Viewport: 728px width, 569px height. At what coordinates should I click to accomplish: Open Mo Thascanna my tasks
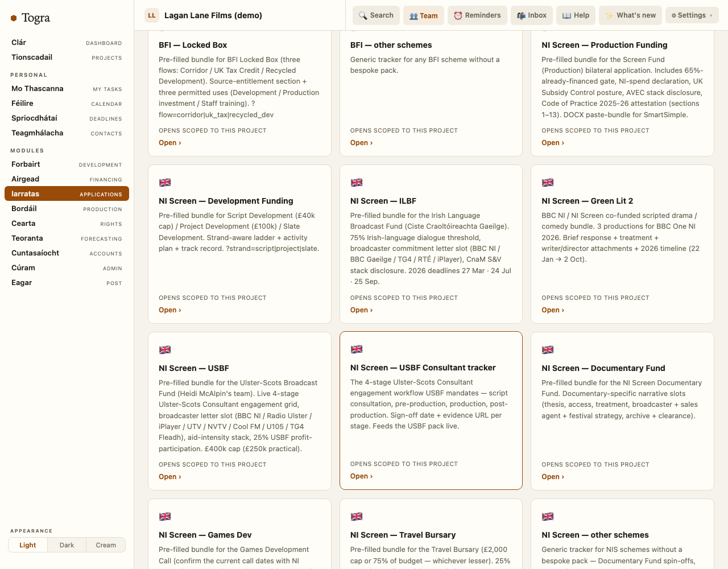67,89
